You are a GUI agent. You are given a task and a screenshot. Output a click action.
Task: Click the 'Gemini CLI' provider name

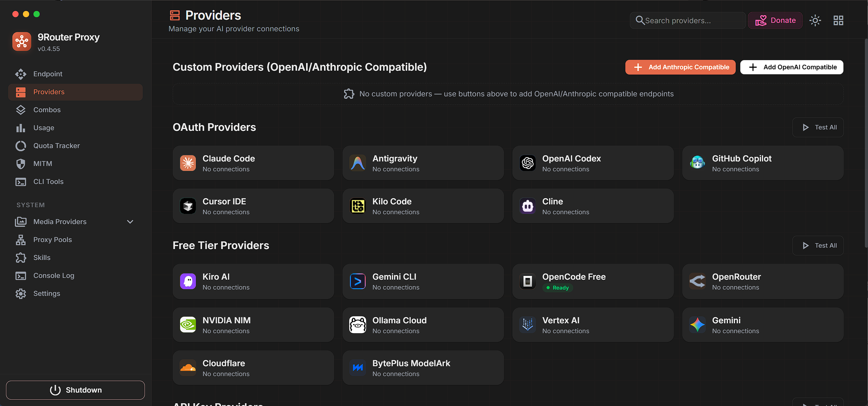394,277
